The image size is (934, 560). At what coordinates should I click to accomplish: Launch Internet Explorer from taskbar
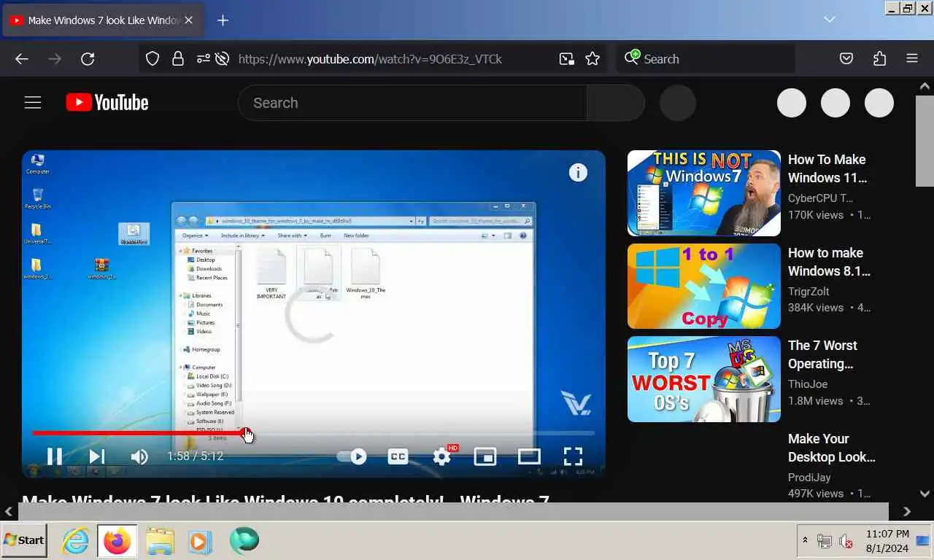coord(75,541)
